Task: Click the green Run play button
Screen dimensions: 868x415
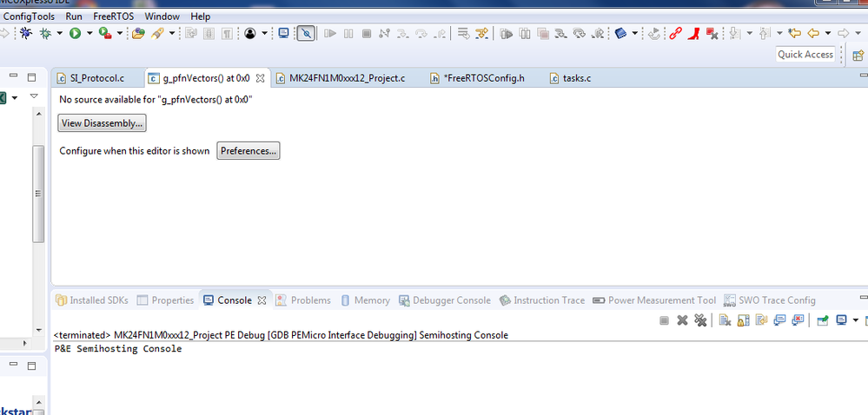Action: [75, 34]
